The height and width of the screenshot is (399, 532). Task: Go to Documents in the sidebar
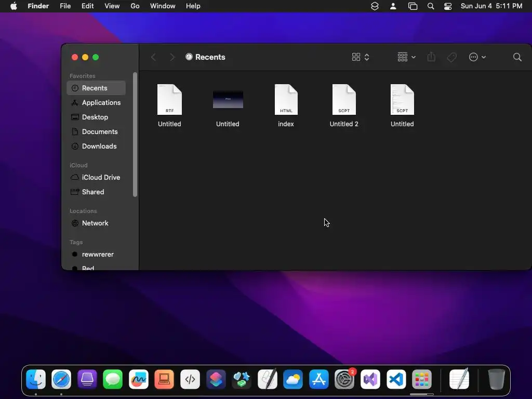click(x=96, y=131)
